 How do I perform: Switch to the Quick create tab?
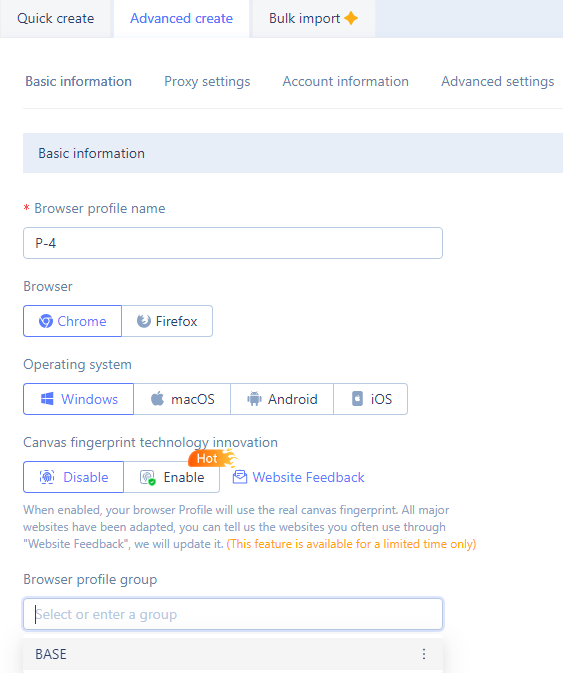click(x=56, y=18)
